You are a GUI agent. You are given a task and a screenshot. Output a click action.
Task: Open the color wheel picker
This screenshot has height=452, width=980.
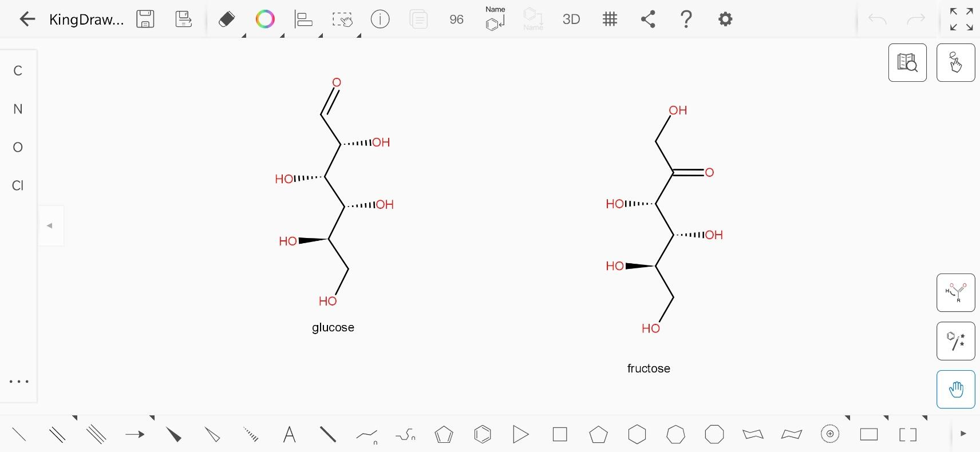pos(265,19)
